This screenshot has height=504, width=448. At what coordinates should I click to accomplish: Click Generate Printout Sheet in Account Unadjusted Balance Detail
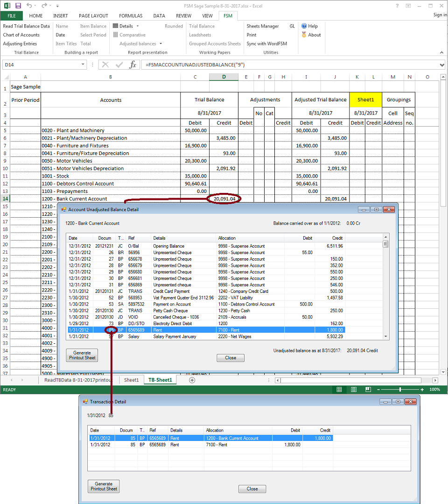click(x=82, y=355)
